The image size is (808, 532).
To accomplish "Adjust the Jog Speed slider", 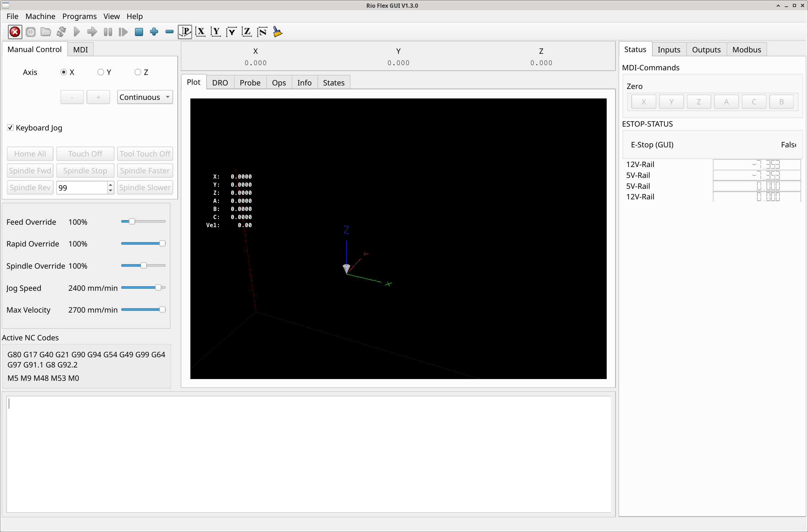I will [x=158, y=288].
